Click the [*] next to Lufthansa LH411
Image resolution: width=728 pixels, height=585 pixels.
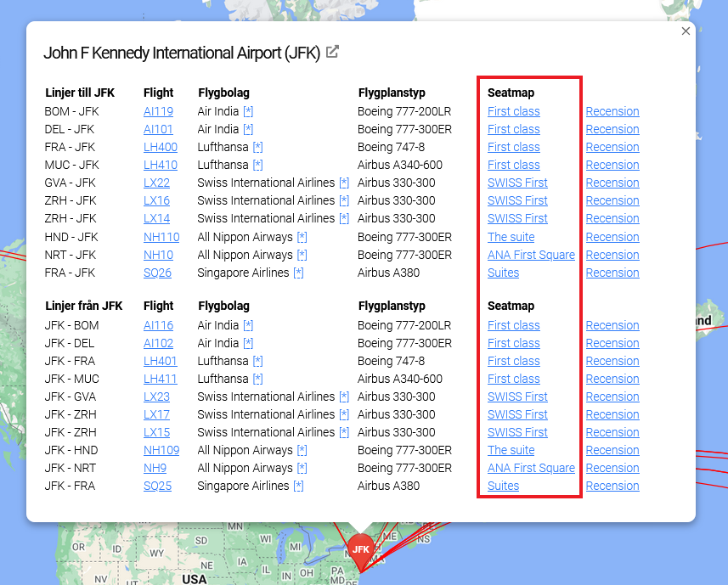click(257, 379)
